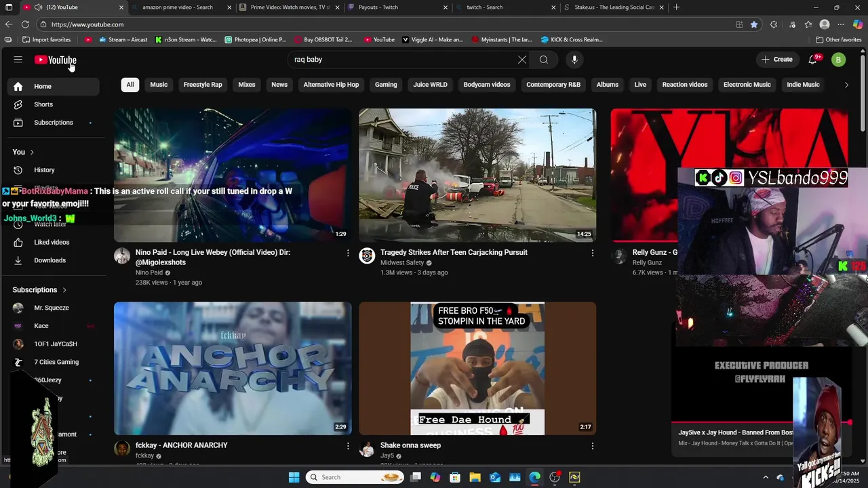Screen dimensions: 868x488
Task: Open Tragedy Strikes After Teen Carjacking title
Action: coord(454,252)
